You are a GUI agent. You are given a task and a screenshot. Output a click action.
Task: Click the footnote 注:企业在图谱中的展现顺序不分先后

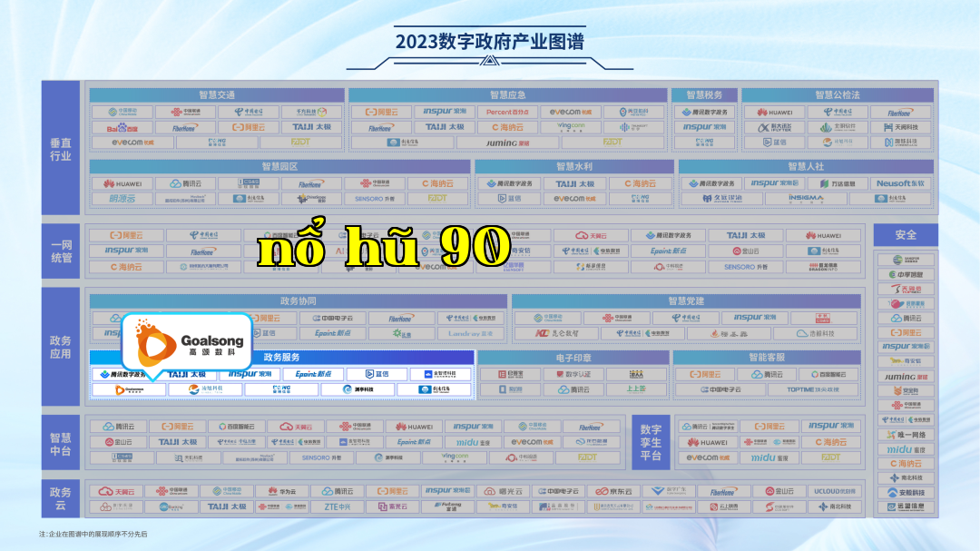[x=93, y=534]
